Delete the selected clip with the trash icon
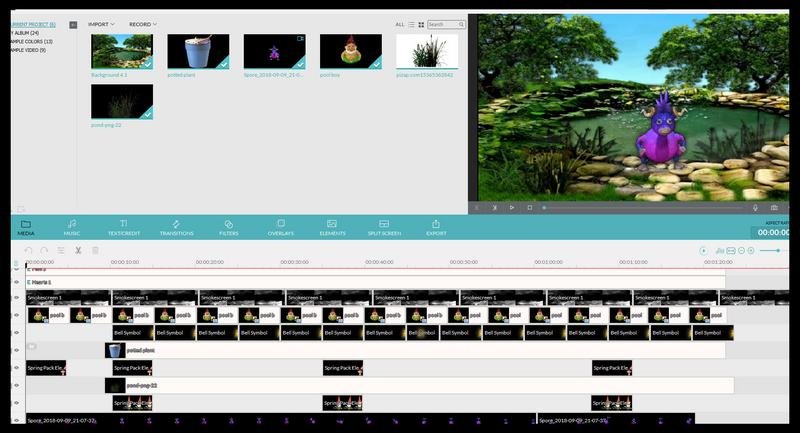 coord(95,250)
